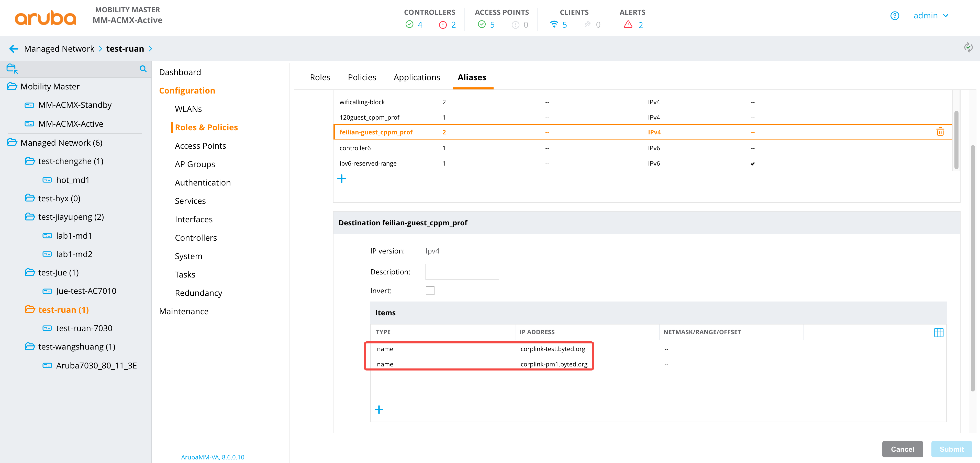Toggle the Invert checkbox
Screen dimensions: 980x463
point(430,291)
